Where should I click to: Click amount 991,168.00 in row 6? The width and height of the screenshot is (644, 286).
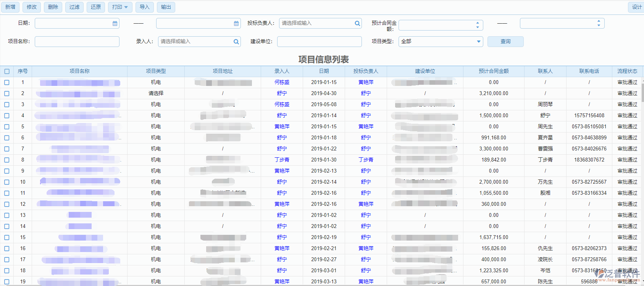click(x=494, y=138)
